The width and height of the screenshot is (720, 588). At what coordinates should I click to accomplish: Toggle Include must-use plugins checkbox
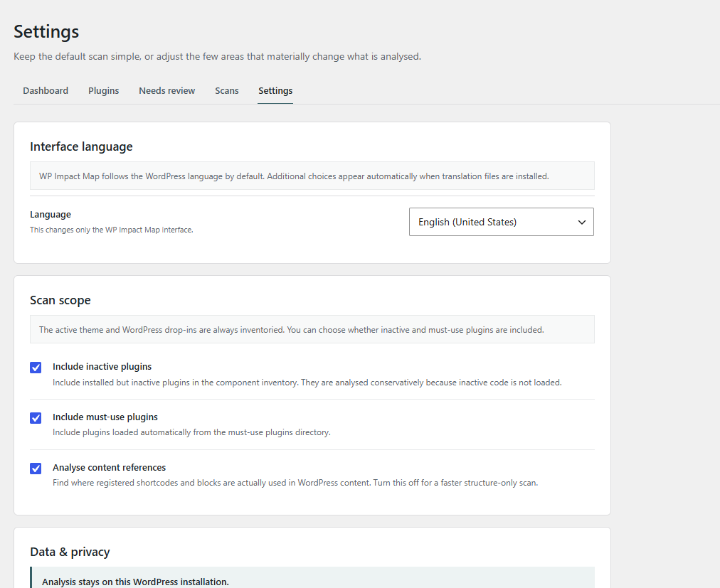[x=36, y=418]
